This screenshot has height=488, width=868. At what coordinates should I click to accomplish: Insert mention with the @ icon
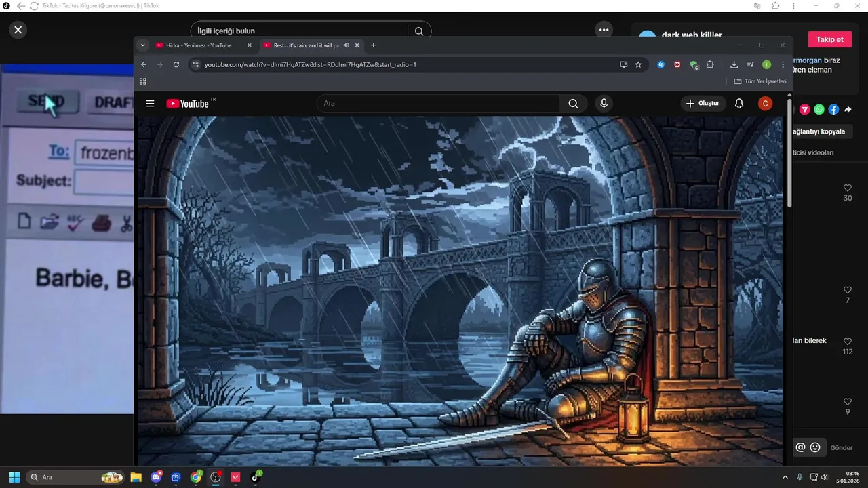point(800,447)
